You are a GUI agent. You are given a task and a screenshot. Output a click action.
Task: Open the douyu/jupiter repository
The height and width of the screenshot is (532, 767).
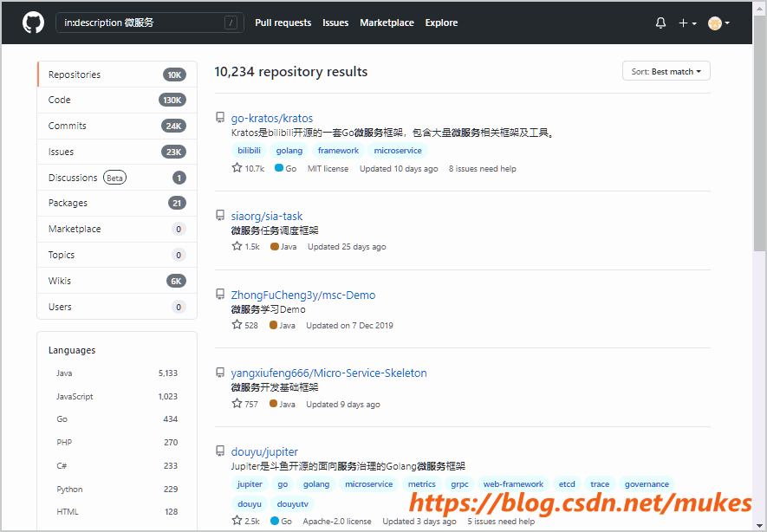pos(264,451)
